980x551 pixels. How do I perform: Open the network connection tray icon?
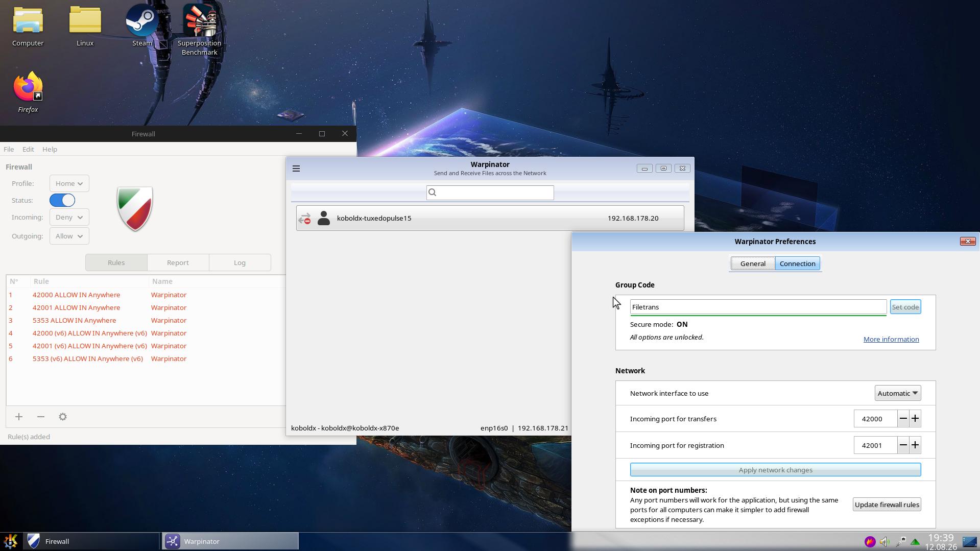(900, 541)
